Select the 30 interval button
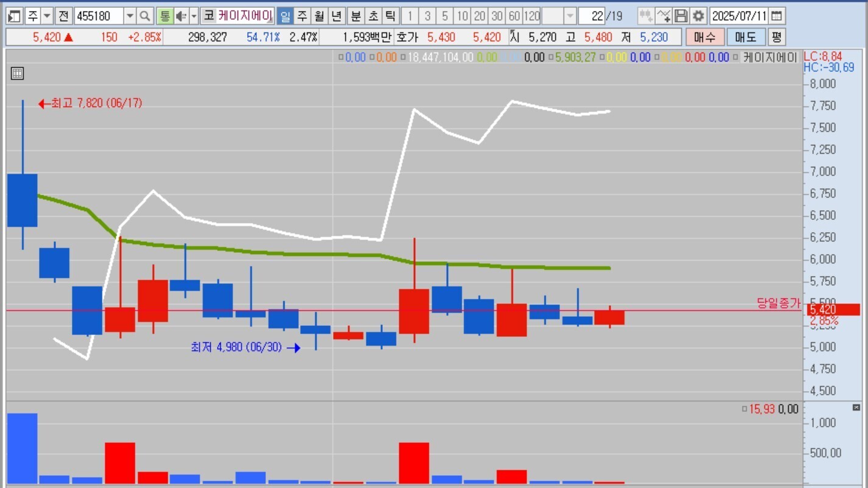This screenshot has height=488, width=868. click(x=497, y=16)
